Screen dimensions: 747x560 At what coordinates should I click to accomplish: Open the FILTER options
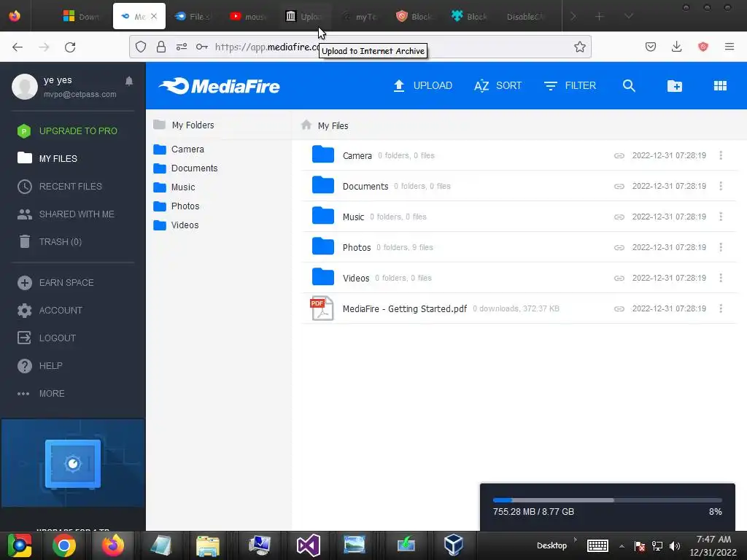click(x=570, y=86)
